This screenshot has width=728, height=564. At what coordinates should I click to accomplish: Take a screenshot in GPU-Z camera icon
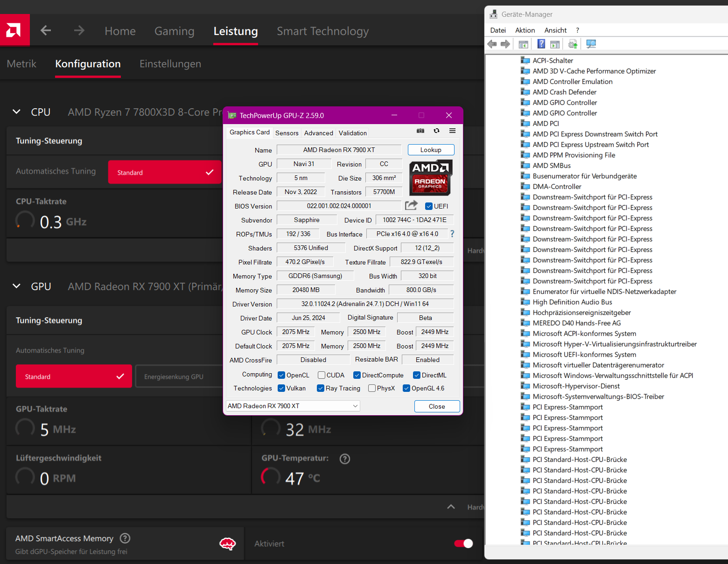[420, 131]
